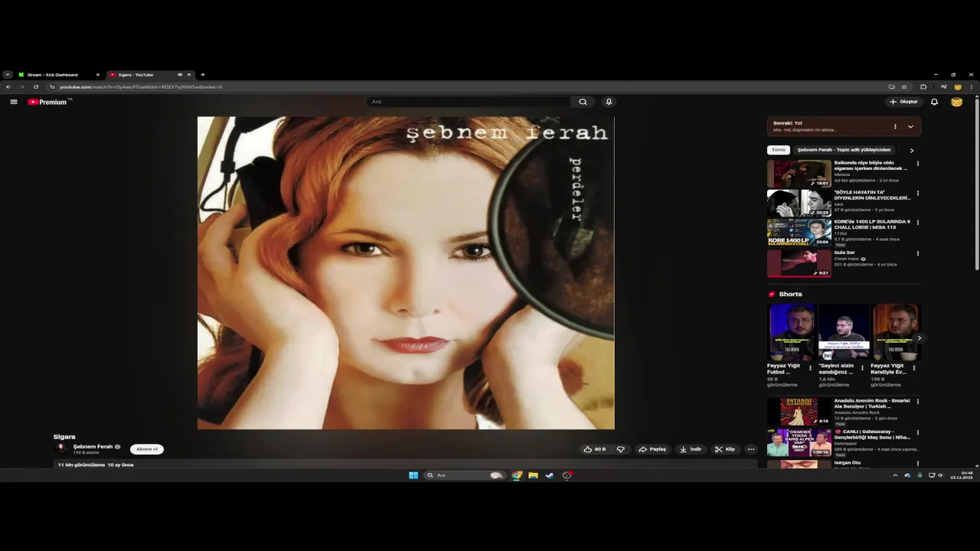Image resolution: width=980 pixels, height=551 pixels.
Task: Open options for Galatasaray live video
Action: (x=918, y=432)
